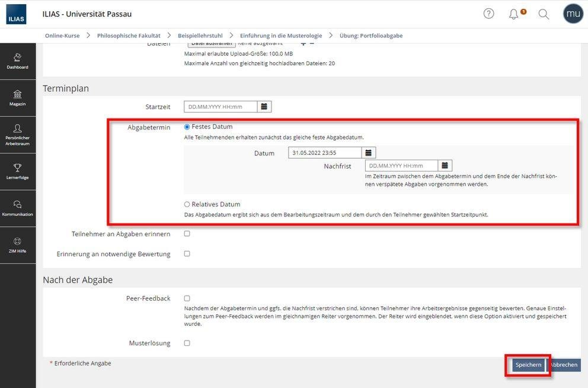Go to Dashboard in sidebar
The width and height of the screenshot is (588, 388).
(18, 61)
